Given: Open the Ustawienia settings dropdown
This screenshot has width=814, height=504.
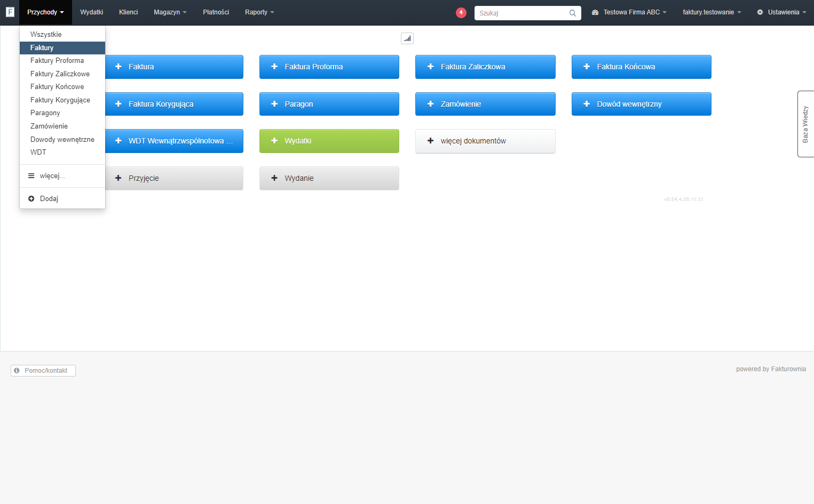Looking at the screenshot, I should click(781, 12).
